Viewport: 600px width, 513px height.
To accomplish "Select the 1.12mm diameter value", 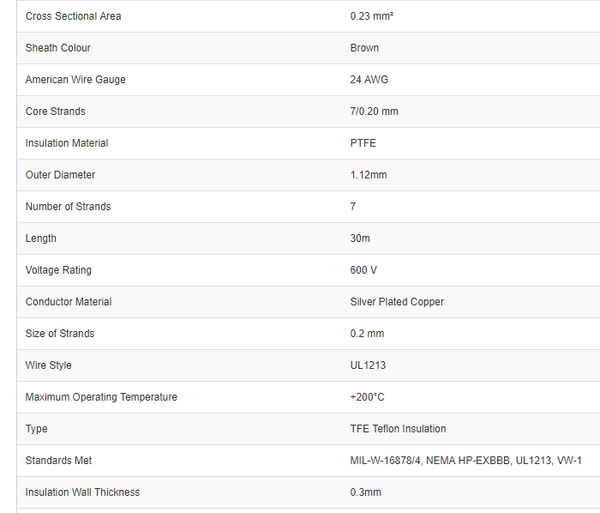I will [x=368, y=175].
